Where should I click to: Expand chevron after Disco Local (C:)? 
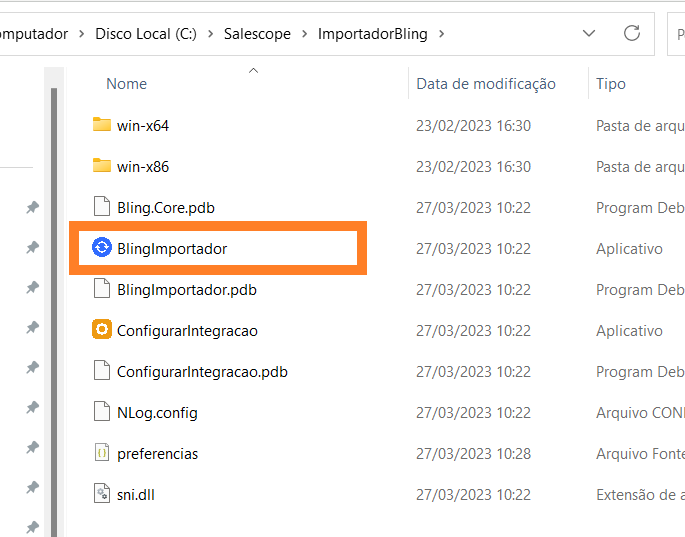[210, 34]
